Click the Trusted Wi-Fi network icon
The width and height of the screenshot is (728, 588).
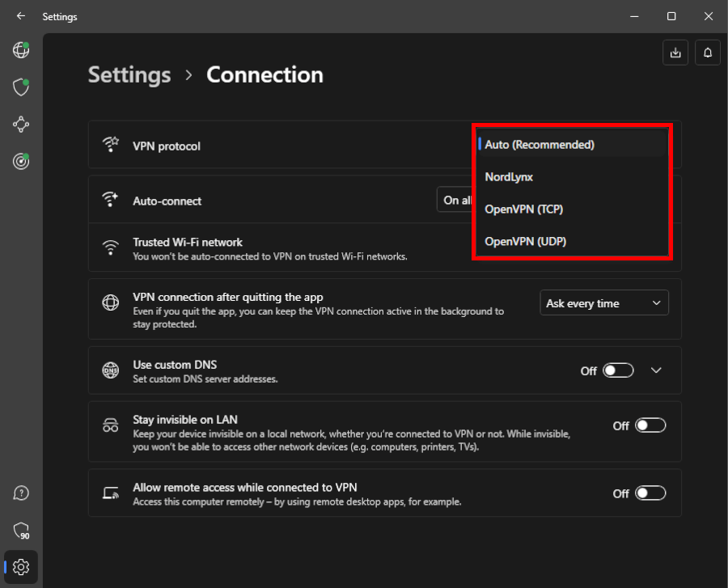(111, 247)
